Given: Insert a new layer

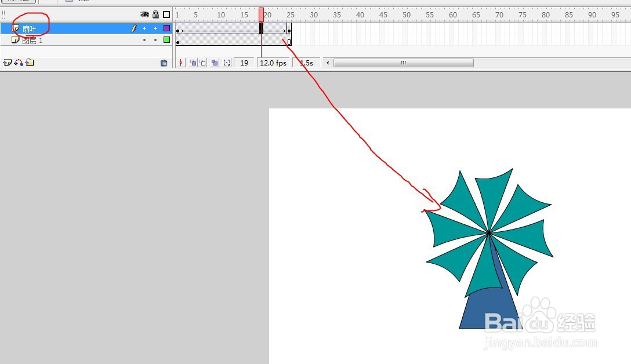Looking at the screenshot, I should point(7,63).
